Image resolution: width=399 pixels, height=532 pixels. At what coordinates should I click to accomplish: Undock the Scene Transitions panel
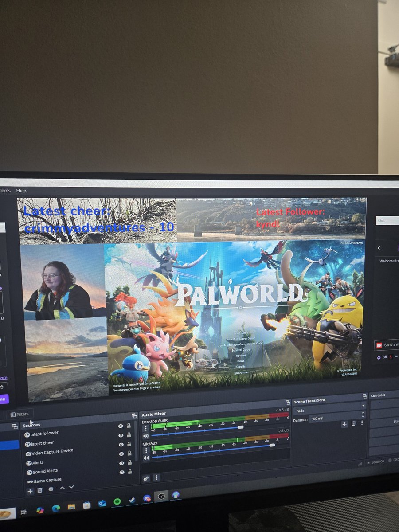(x=364, y=396)
